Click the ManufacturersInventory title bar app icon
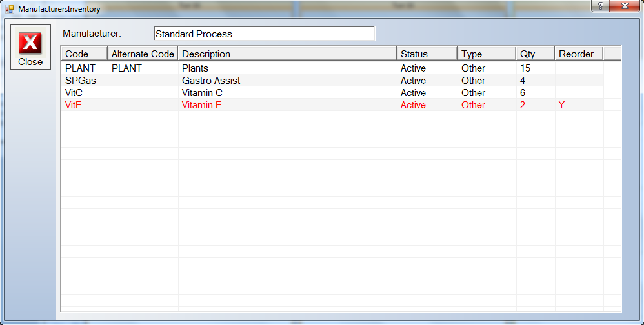The image size is (644, 325). coord(10,8)
